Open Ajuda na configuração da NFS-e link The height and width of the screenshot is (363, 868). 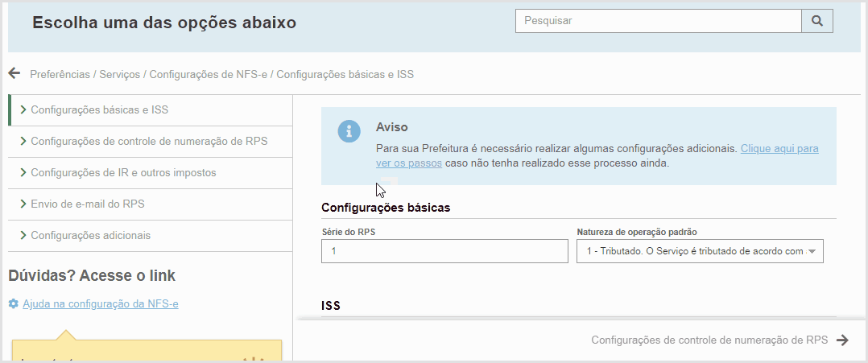click(x=100, y=303)
